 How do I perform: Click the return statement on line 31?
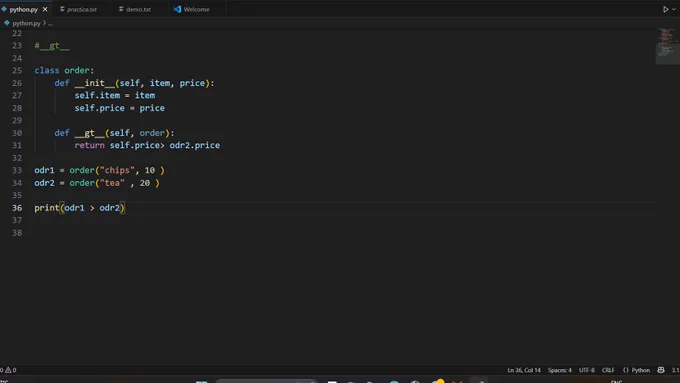click(x=147, y=145)
